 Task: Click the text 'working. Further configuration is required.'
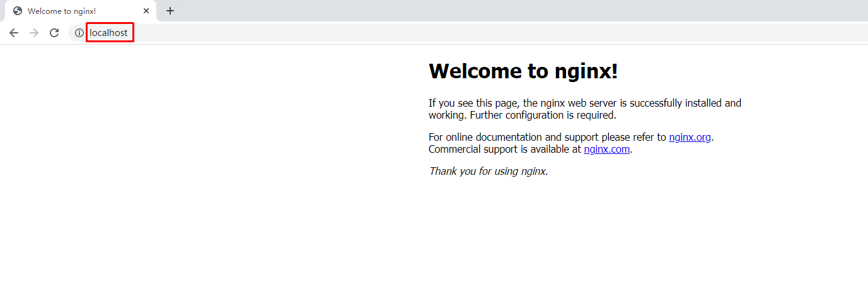point(523,115)
